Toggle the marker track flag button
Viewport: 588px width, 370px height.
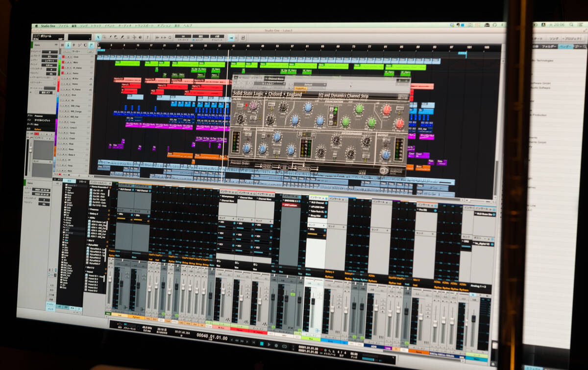click(x=91, y=45)
